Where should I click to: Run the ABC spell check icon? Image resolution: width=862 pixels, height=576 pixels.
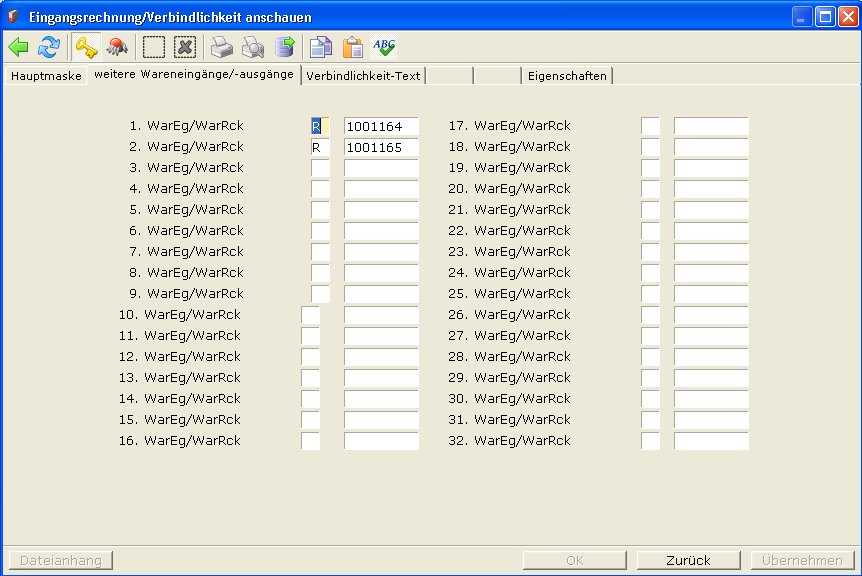(384, 47)
